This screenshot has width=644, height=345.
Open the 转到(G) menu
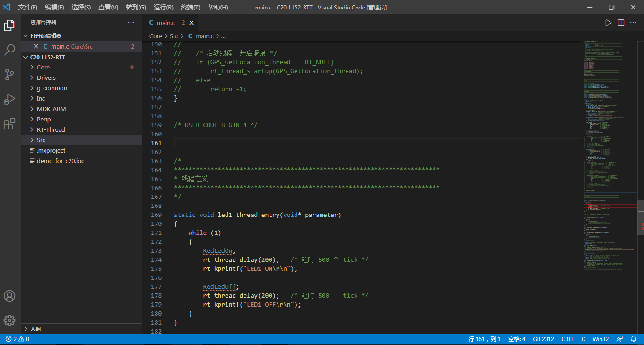pos(136,8)
